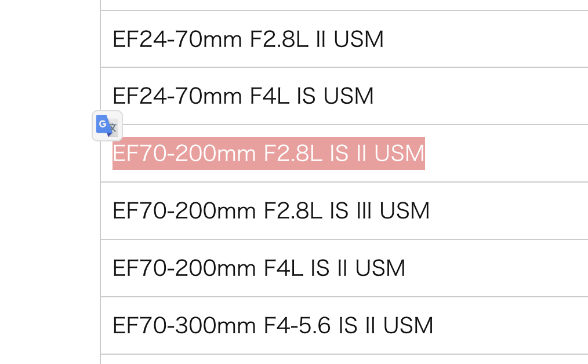Click "EF70-200mm" in the F4L IS II row
The image size is (588, 364).
184,268
